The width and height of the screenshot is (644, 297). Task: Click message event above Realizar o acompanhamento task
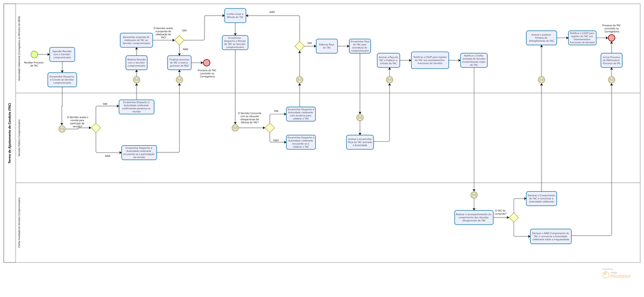coord(474,195)
